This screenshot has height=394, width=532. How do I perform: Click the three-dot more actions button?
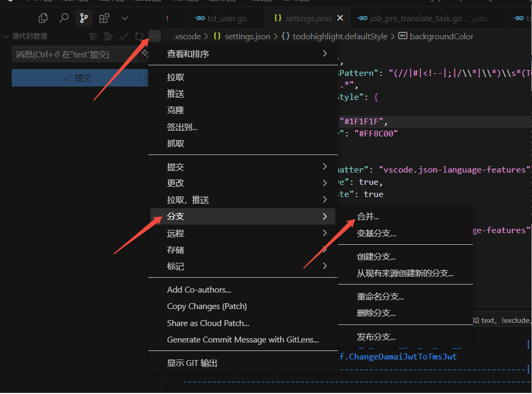(154, 36)
